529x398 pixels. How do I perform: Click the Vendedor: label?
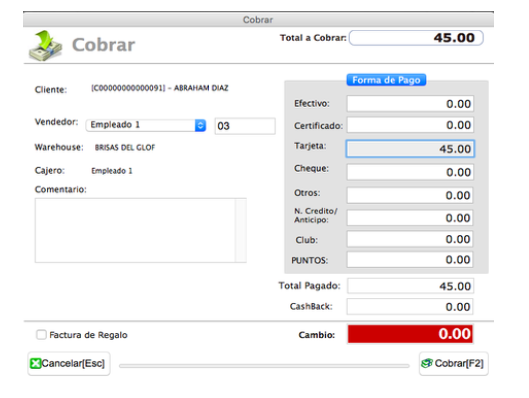tap(56, 122)
